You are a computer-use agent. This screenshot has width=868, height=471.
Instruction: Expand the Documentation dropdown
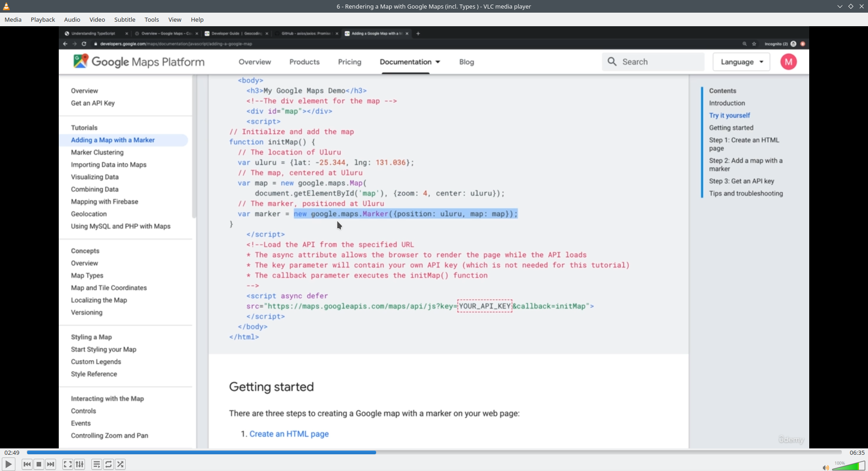coord(410,62)
